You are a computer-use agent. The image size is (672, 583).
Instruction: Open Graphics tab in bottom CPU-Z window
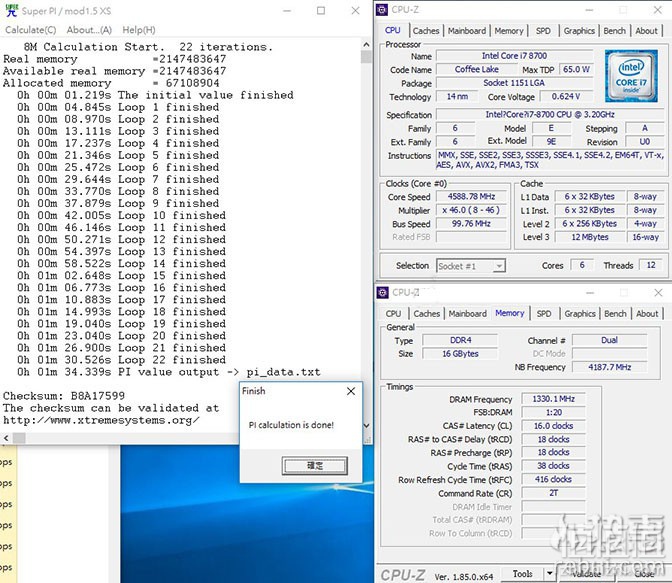pos(580,314)
